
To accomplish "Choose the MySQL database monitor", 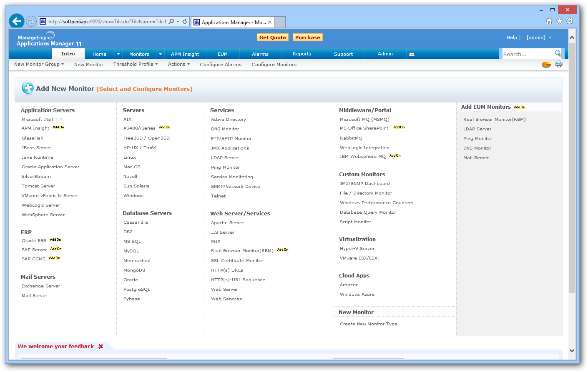I will 131,251.
